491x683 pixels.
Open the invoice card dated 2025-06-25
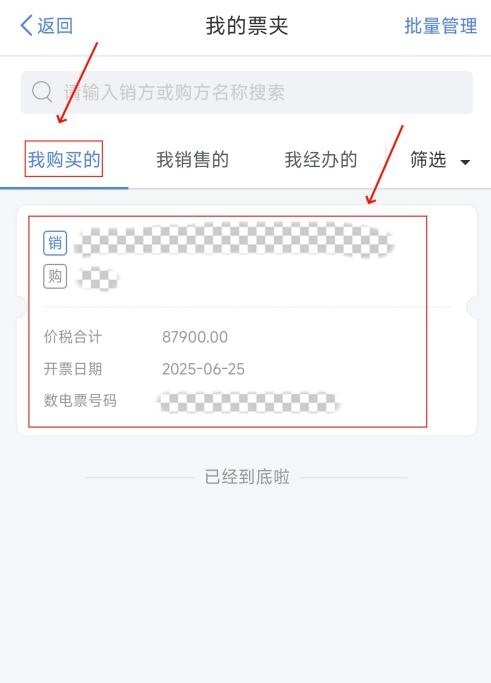tap(247, 320)
